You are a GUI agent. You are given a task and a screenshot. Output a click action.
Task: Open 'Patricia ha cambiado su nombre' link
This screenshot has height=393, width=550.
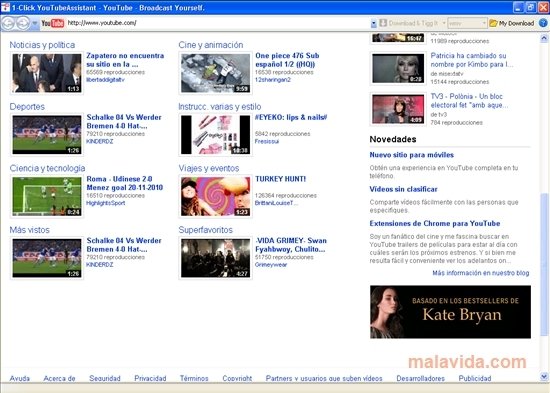coord(472,60)
